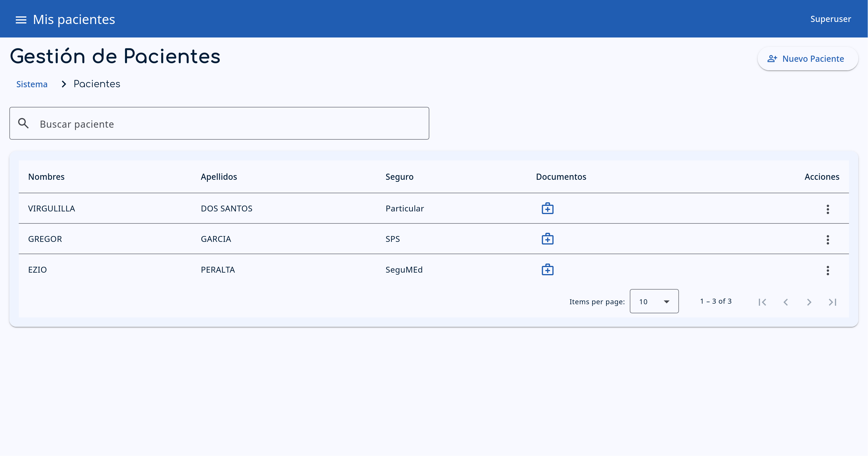The height and width of the screenshot is (465, 868).
Task: Open documents for patient EZIO PERALTA
Action: 548,269
